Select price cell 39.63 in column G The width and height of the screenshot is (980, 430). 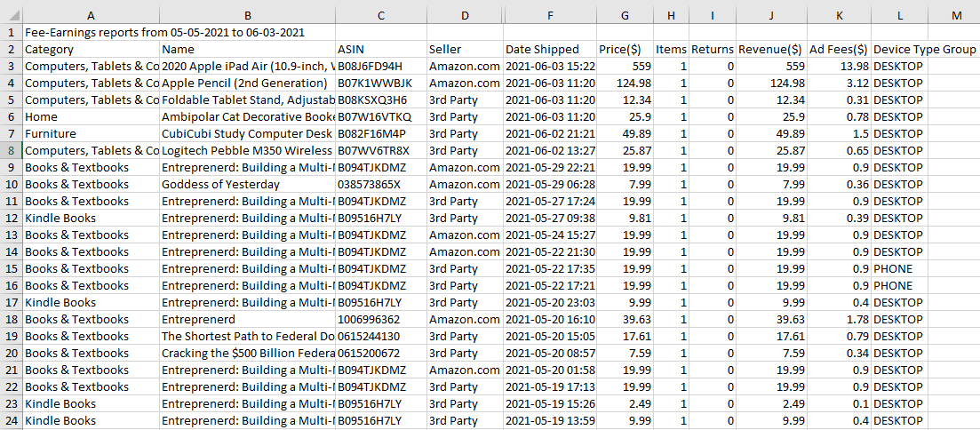pyautogui.click(x=625, y=319)
